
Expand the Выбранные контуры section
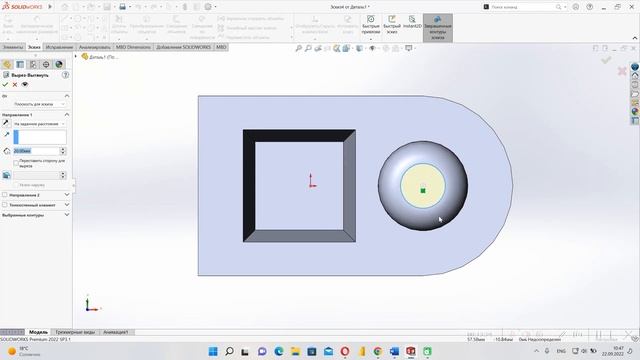click(67, 215)
